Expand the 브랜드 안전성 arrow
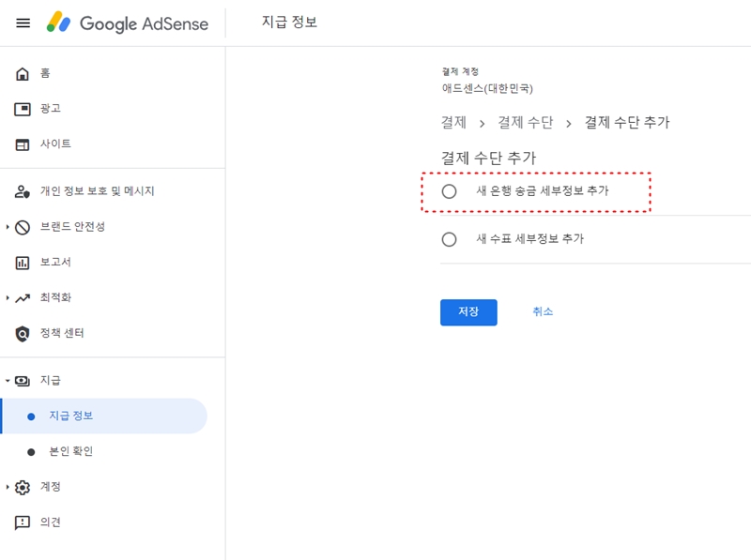This screenshot has width=751, height=560. [x=8, y=227]
